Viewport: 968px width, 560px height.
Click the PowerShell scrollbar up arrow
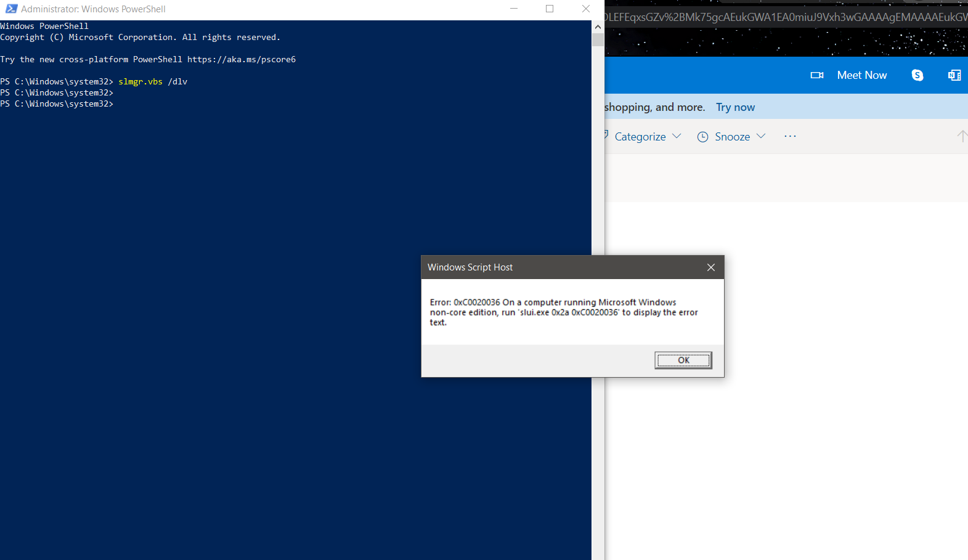(598, 26)
